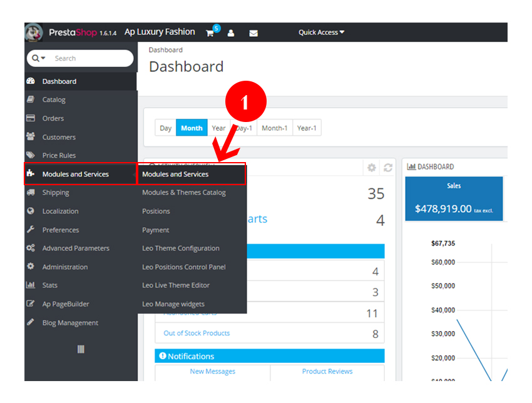
Task: Click the activity panel gear settings icon
Action: 372,168
